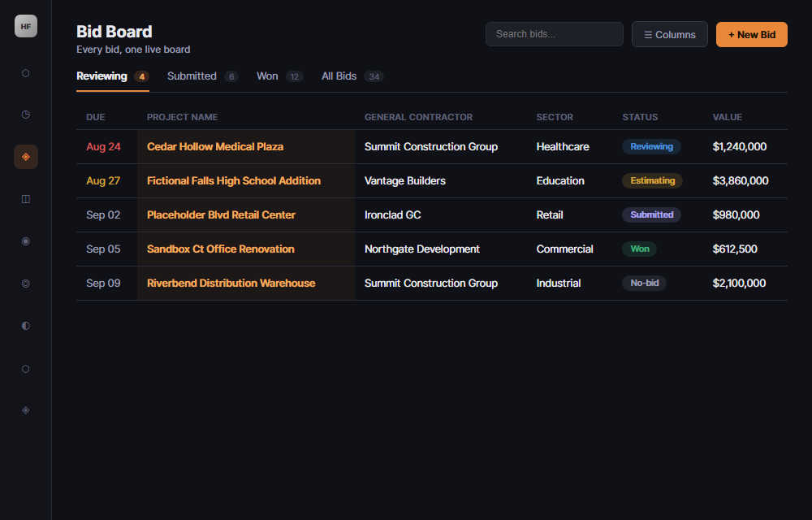Screen dimensions: 812x520
Task: Create a bid with New Bid button
Action: pos(751,34)
